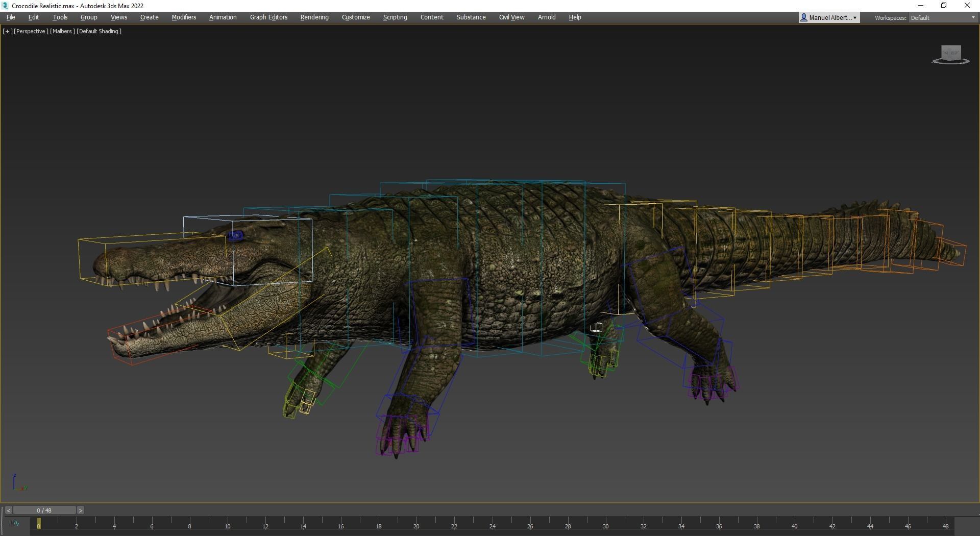Click frame 48 on the timeline
This screenshot has width=980, height=536.
pyautogui.click(x=945, y=526)
